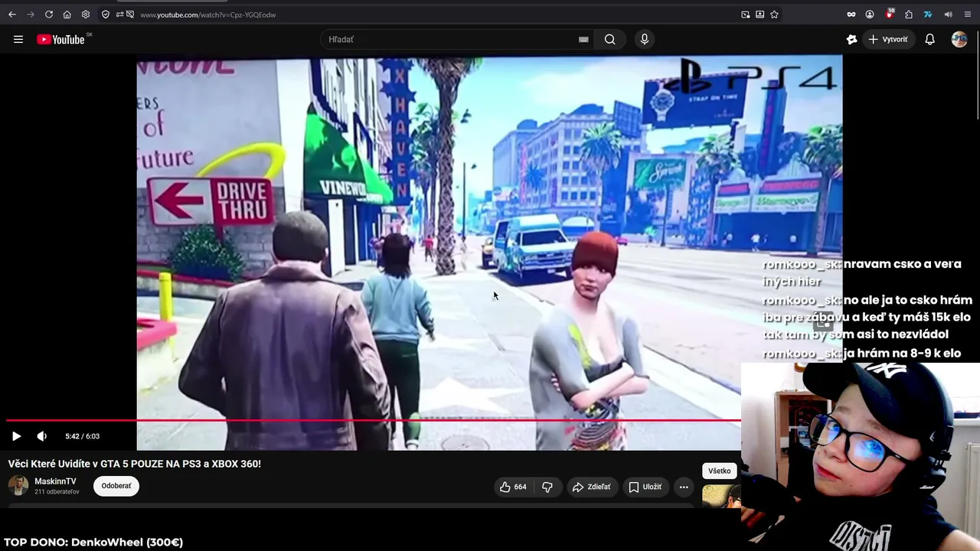Click the browser tab audio speaker icon
980x551 pixels.
pos(948,15)
